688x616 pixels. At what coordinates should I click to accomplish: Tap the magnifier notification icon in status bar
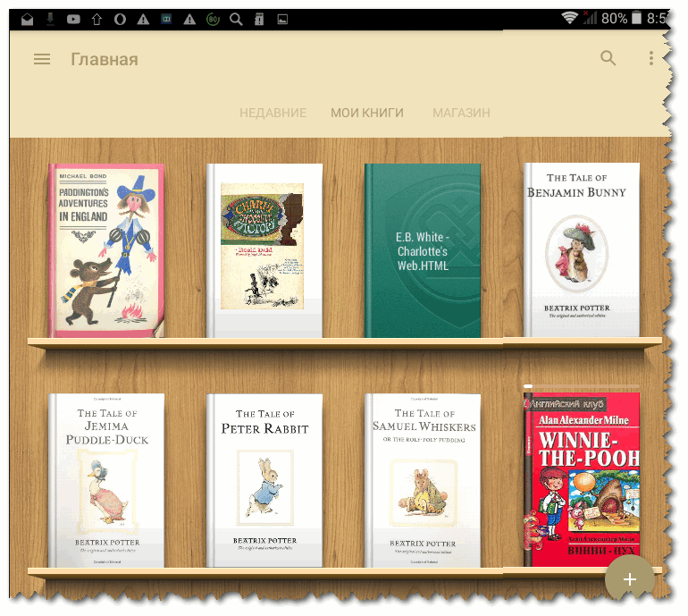236,20
